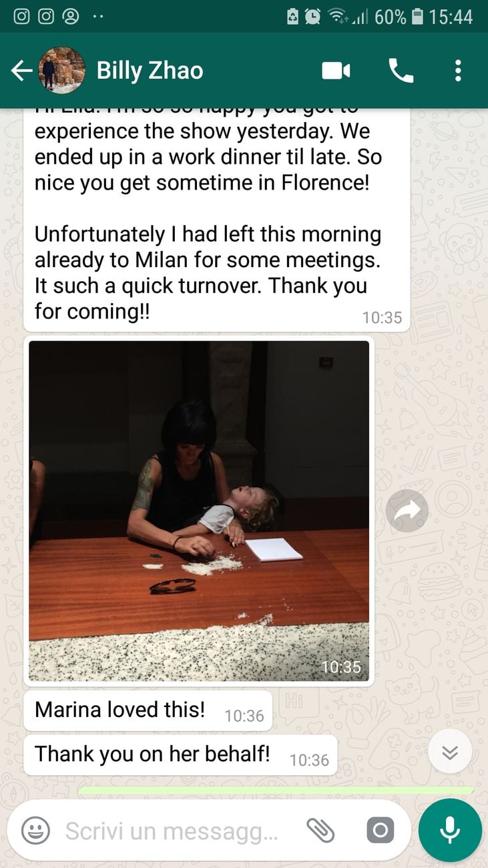Start a voice call with the phone icon
Viewport: 488px width, 868px height.
tap(401, 70)
